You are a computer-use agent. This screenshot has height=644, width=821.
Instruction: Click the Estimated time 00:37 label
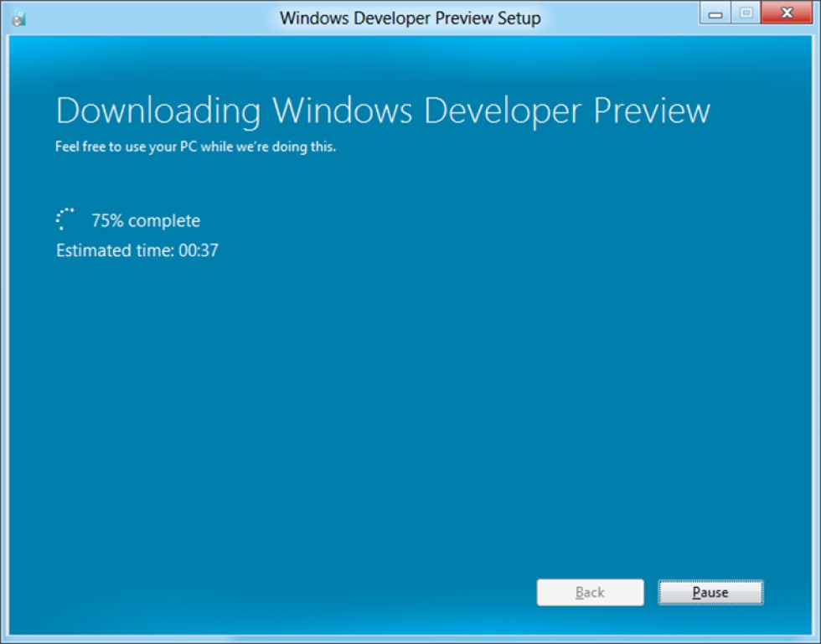pyautogui.click(x=137, y=250)
